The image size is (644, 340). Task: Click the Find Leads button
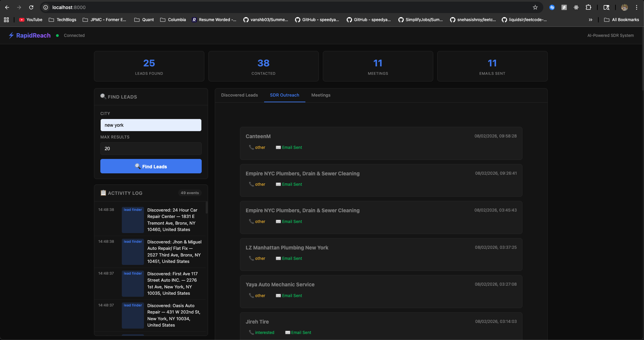pyautogui.click(x=151, y=166)
